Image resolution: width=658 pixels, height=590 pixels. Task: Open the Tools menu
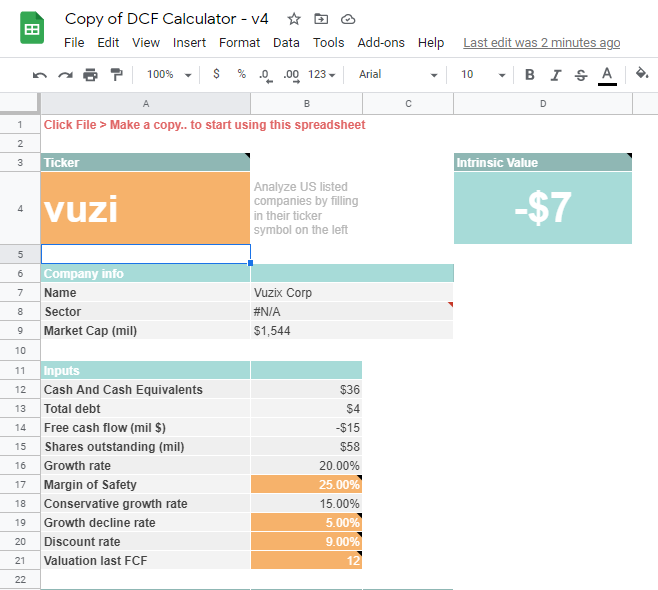329,42
